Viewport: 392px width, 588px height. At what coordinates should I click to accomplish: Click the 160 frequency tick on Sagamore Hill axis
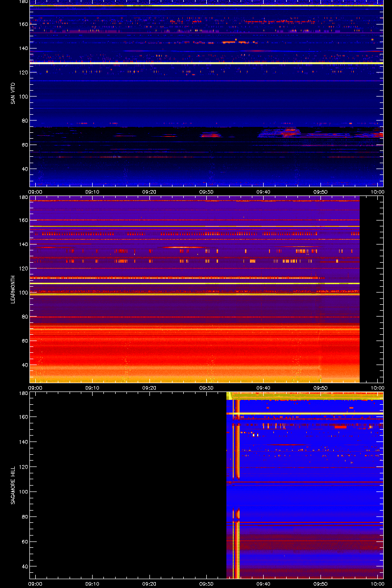(x=23, y=417)
